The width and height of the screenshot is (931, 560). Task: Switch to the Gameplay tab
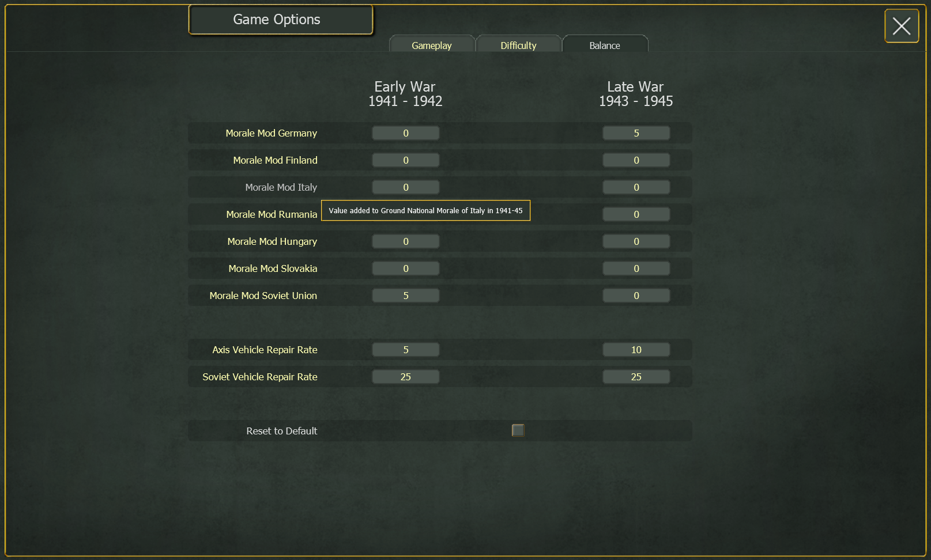tap(432, 46)
